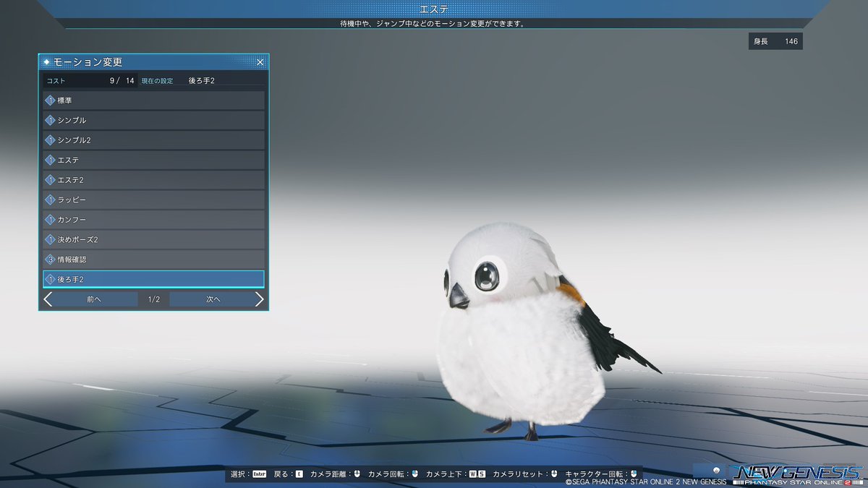The width and height of the screenshot is (868, 488).
Task: Click the cost icon on 決めポーズ2
Action: [51, 239]
